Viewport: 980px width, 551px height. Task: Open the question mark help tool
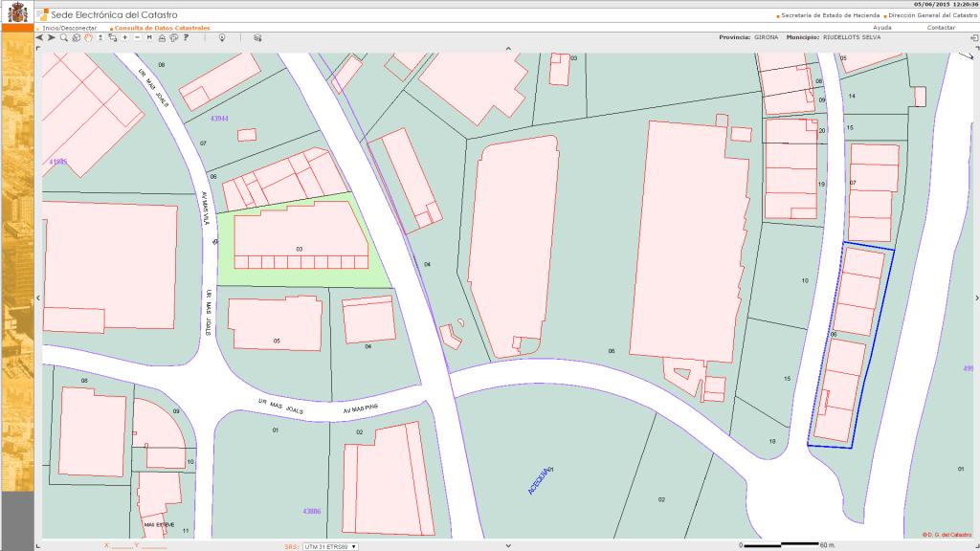186,37
